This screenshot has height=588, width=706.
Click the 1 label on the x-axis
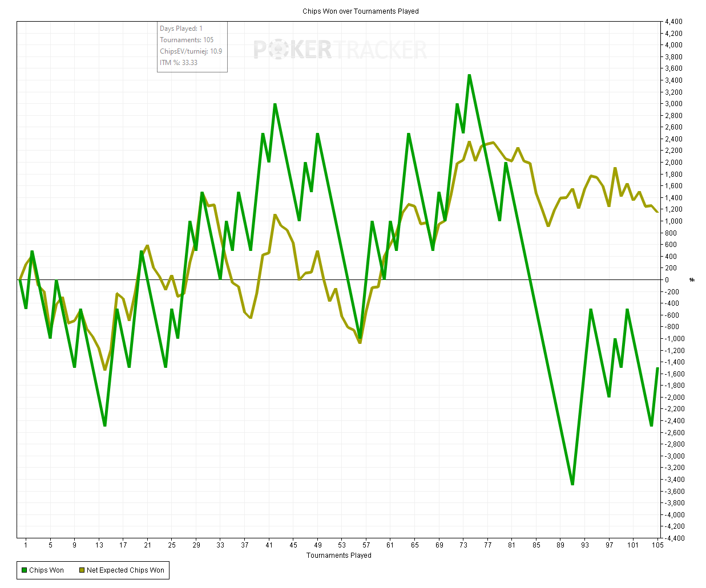tap(26, 545)
